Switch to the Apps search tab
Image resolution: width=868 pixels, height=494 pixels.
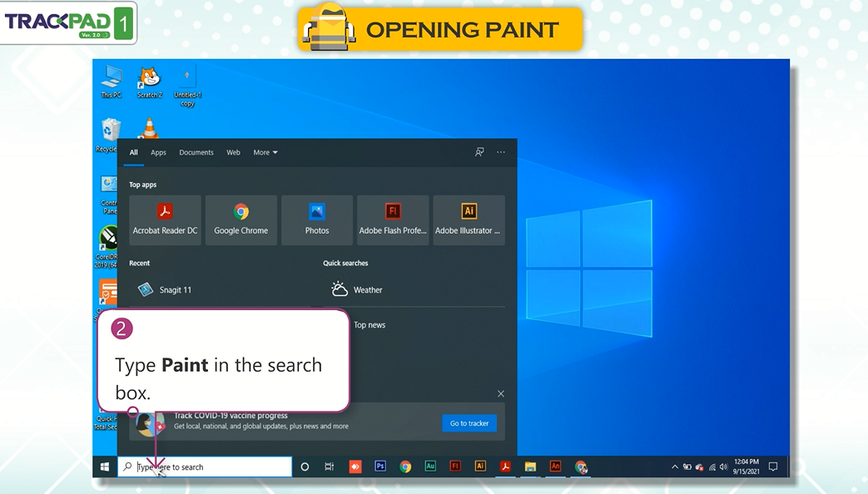(158, 152)
